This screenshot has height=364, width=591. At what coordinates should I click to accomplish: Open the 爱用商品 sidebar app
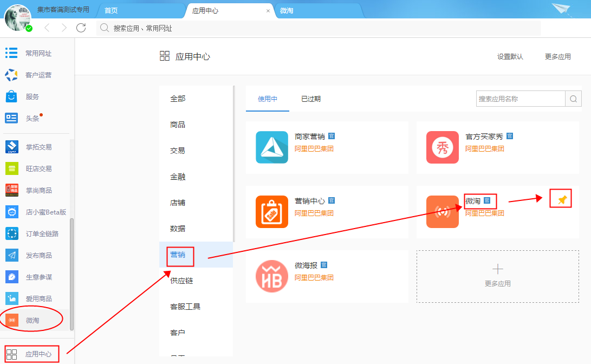tap(28, 298)
